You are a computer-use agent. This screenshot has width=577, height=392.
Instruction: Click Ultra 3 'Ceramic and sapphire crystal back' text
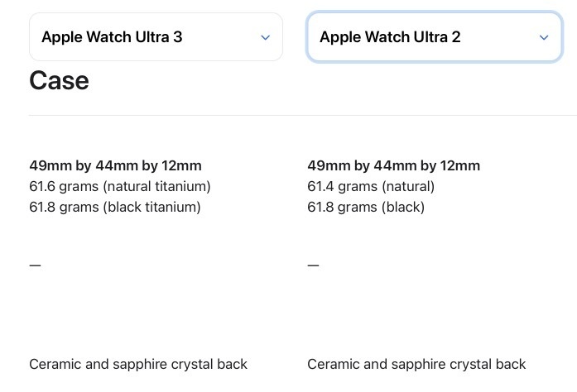138,365
